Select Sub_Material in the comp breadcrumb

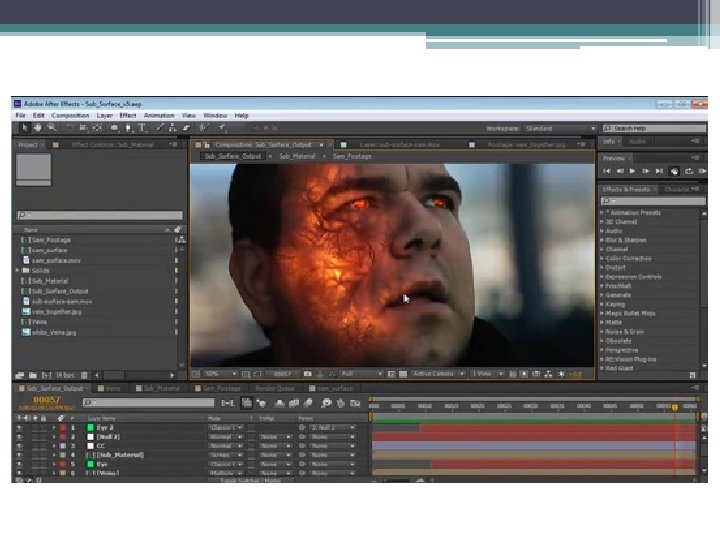[x=297, y=157]
